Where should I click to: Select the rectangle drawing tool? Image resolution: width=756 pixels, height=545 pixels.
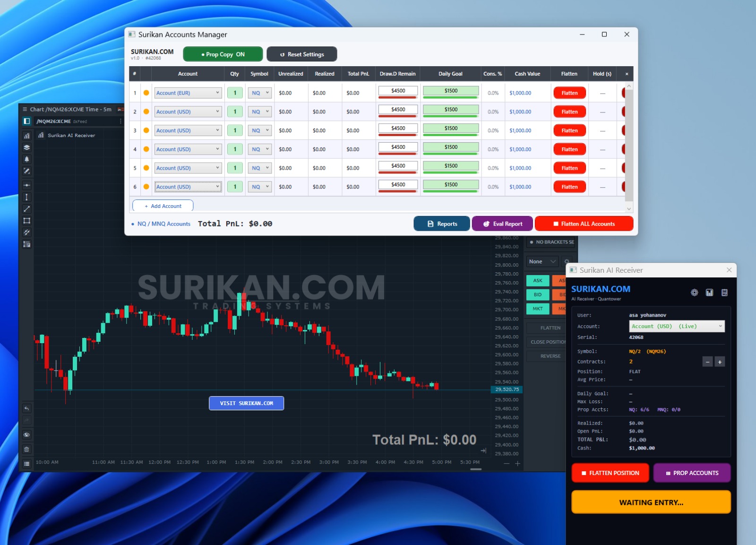[x=27, y=221]
